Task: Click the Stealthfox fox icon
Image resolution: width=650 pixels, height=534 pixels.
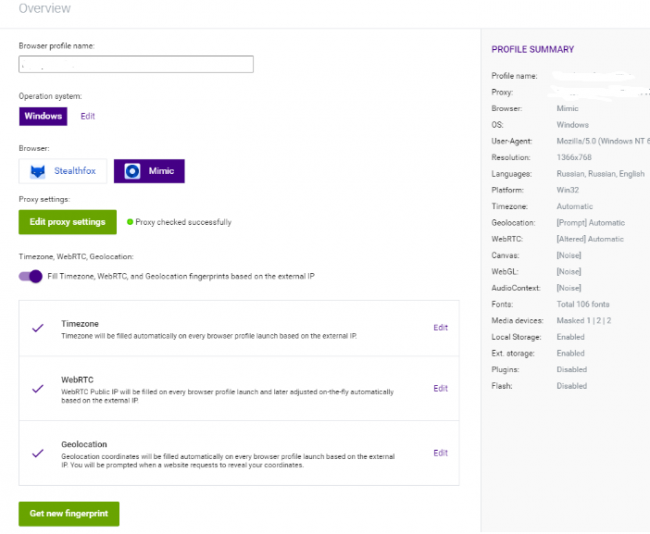Action: click(38, 171)
